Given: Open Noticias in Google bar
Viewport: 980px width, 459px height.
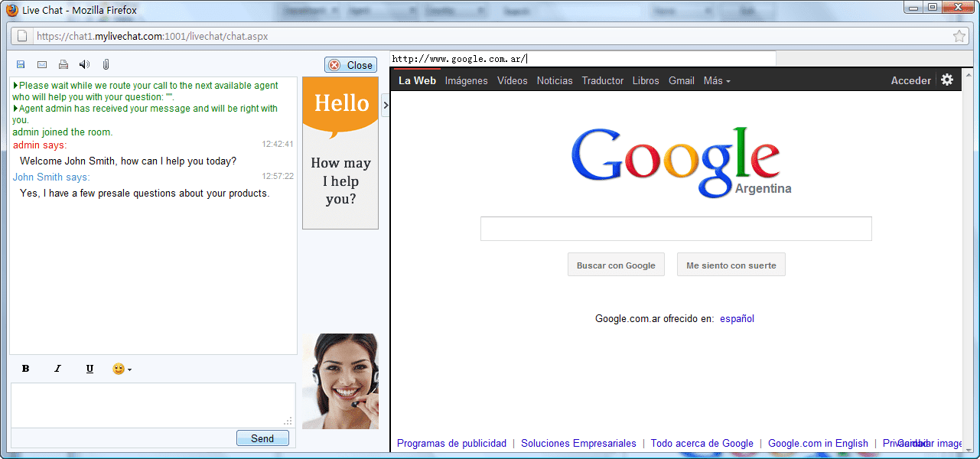Looking at the screenshot, I should point(555,80).
